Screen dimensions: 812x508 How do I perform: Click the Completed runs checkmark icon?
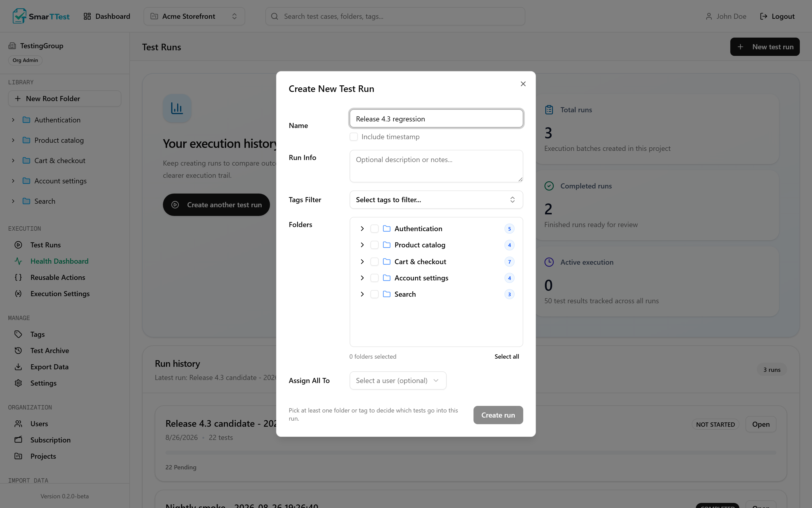(x=549, y=186)
